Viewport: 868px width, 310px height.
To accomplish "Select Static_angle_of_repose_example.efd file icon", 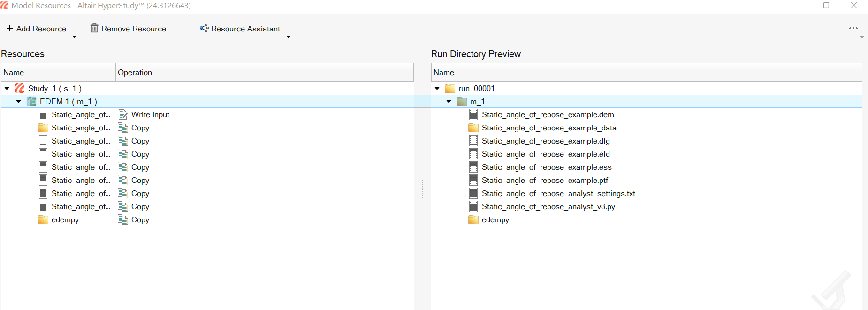I will [x=473, y=154].
